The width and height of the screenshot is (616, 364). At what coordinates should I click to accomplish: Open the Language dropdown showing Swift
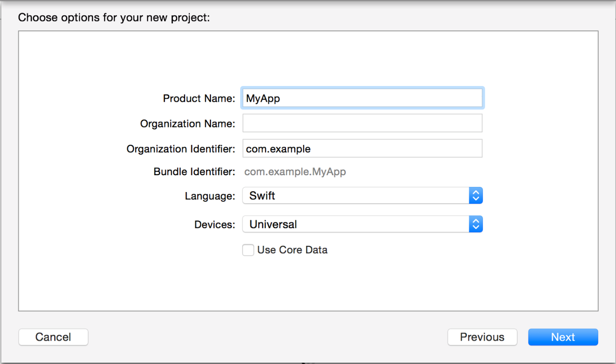(355, 196)
